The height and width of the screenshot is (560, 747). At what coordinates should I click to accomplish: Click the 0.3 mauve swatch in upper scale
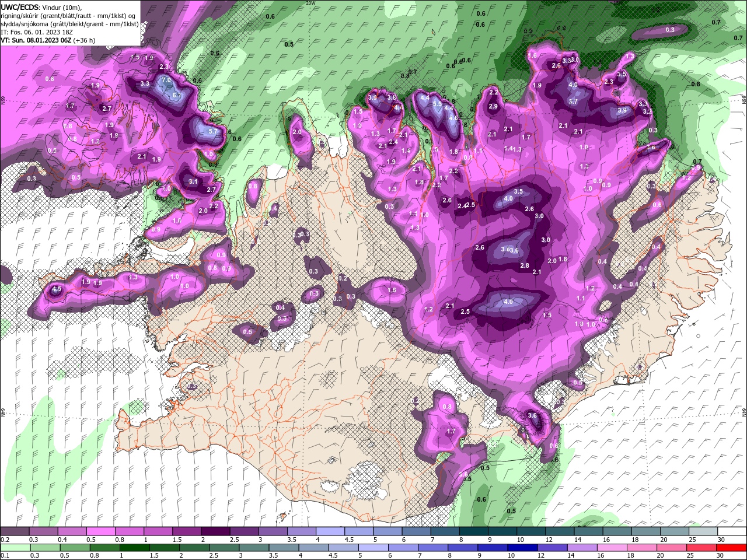44,531
